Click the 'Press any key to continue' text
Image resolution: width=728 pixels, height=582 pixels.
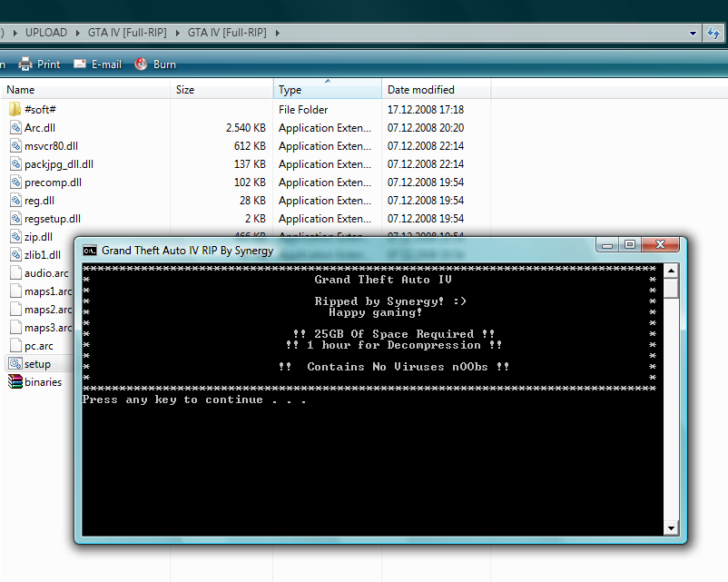[194, 400]
